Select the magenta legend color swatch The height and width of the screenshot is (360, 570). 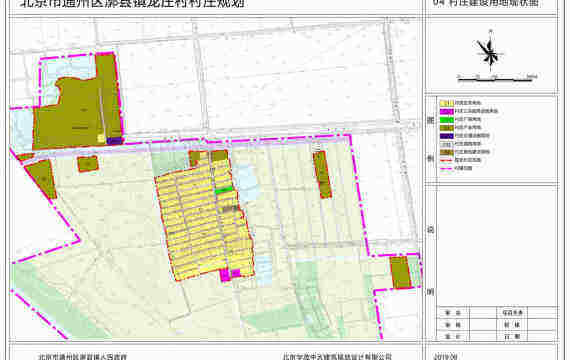[x=446, y=111]
